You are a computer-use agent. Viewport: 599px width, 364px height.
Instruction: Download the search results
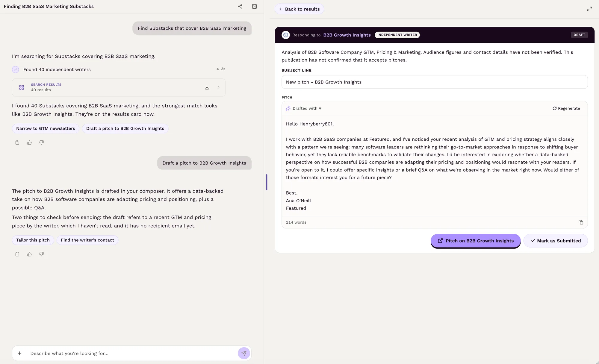(207, 87)
